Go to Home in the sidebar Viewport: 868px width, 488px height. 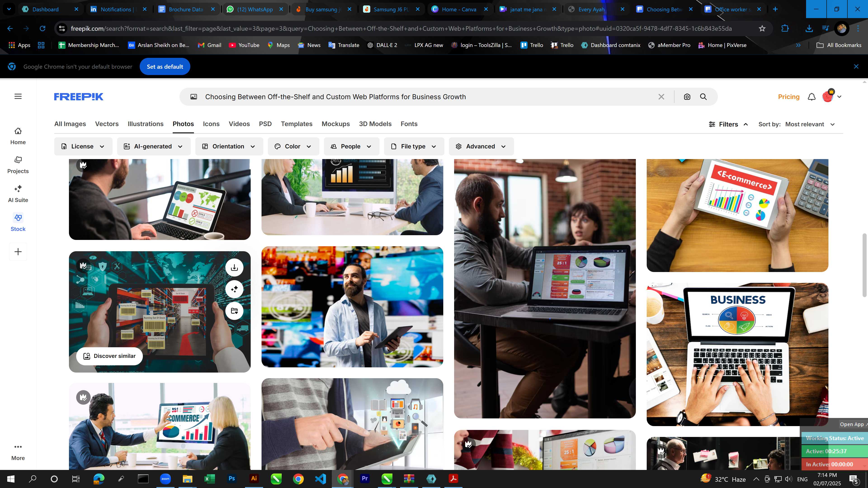click(x=18, y=136)
